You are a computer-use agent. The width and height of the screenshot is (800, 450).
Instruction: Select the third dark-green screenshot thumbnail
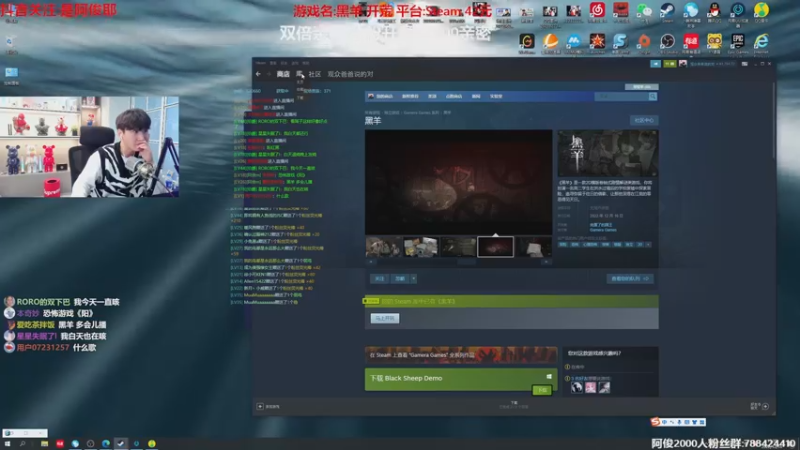coord(458,247)
